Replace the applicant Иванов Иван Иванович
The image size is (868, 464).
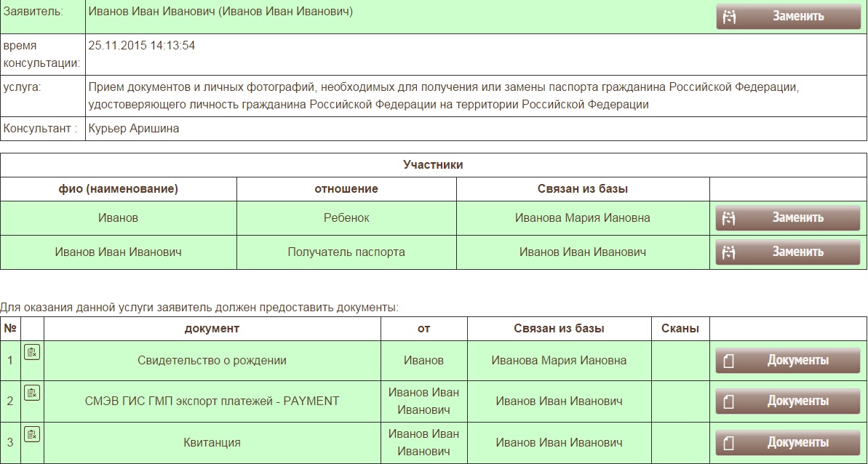point(788,16)
